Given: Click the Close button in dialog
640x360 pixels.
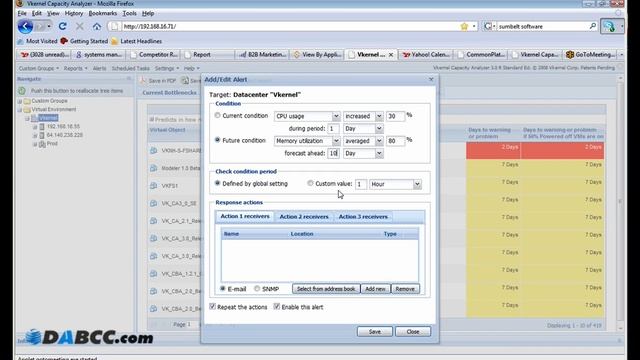Looking at the screenshot, I should [413, 331].
